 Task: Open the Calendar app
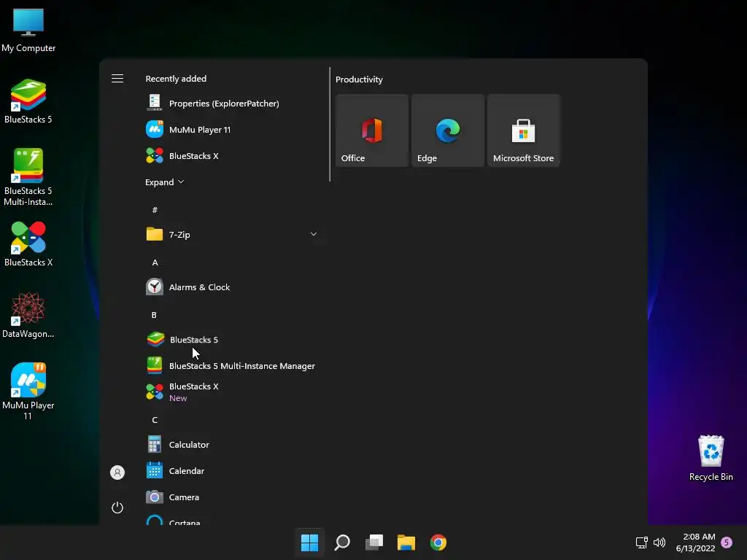point(232,471)
